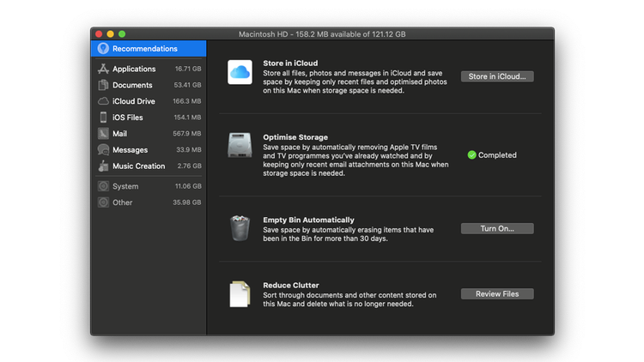This screenshot has width=644, height=362.
Task: Minimize the window with the yellow button
Action: [111, 34]
